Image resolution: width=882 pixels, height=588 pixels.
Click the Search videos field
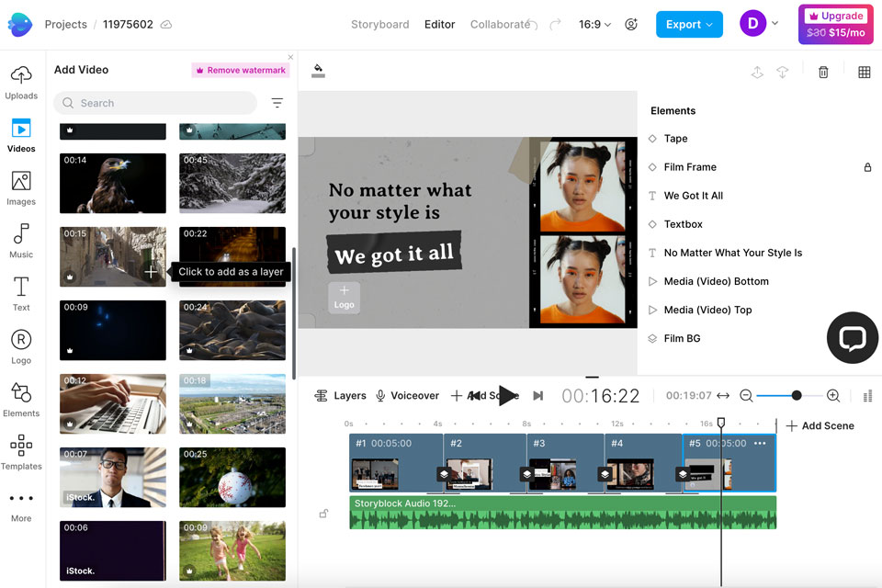click(x=155, y=102)
